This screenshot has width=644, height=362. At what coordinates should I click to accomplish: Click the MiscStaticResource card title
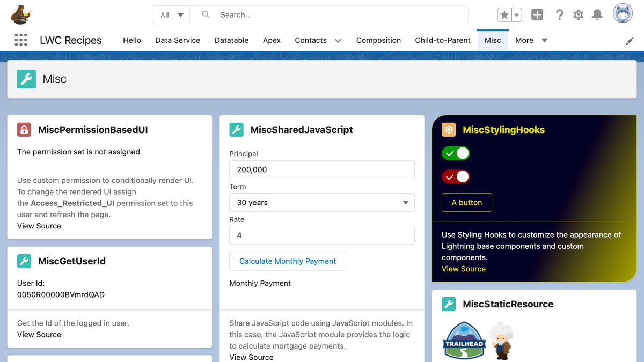click(508, 304)
